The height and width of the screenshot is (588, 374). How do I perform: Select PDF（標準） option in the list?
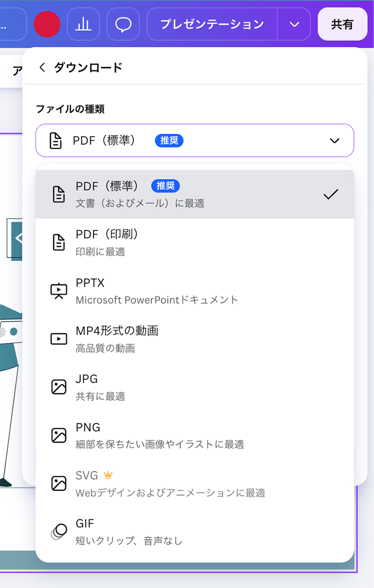point(195,194)
